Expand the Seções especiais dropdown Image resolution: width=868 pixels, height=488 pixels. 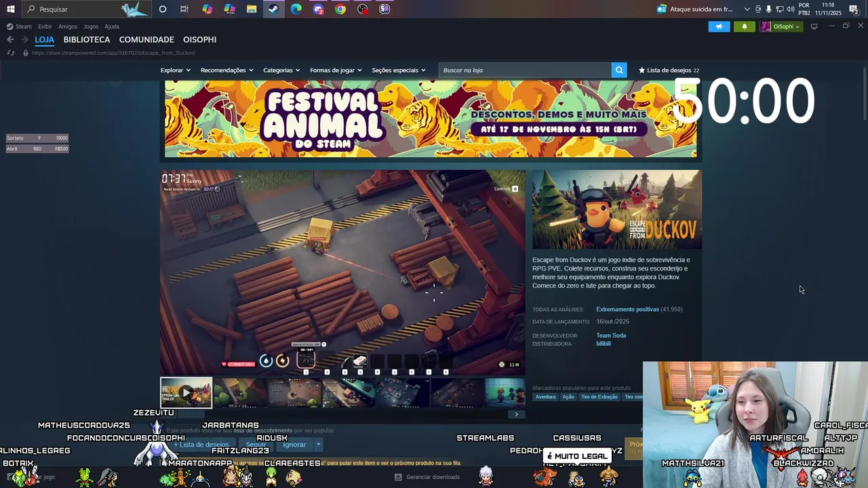pos(399,70)
